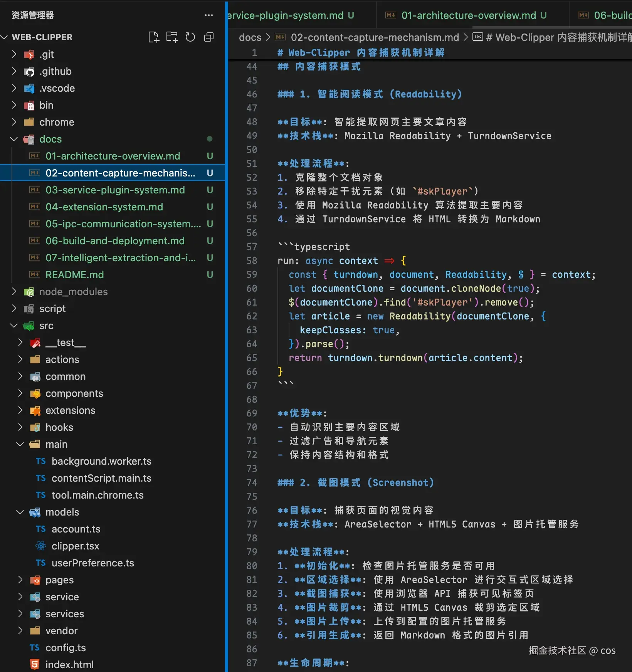The image size is (632, 672).
Task: Click the chrome folder icon
Action: click(x=29, y=122)
